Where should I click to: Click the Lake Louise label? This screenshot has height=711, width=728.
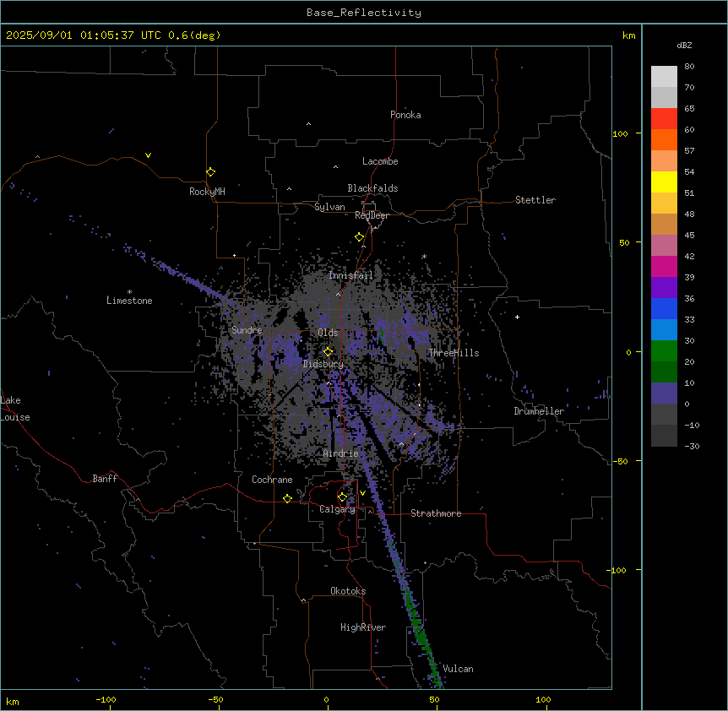pyautogui.click(x=14, y=409)
